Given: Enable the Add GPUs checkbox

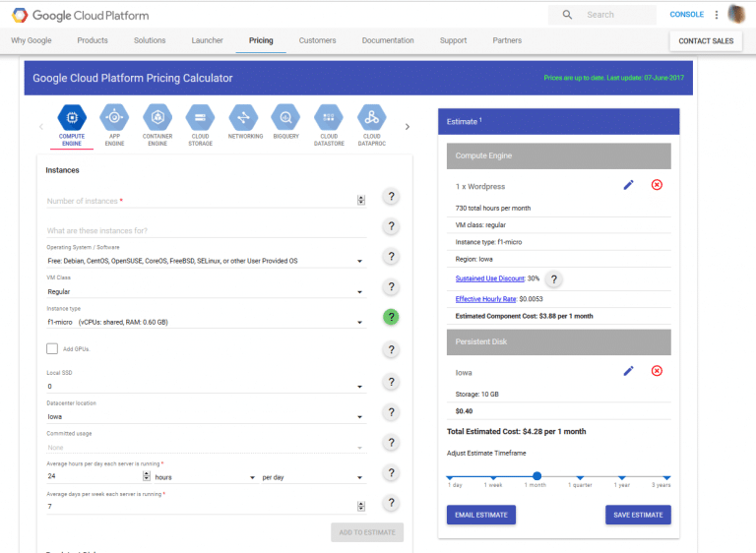Looking at the screenshot, I should pos(52,348).
